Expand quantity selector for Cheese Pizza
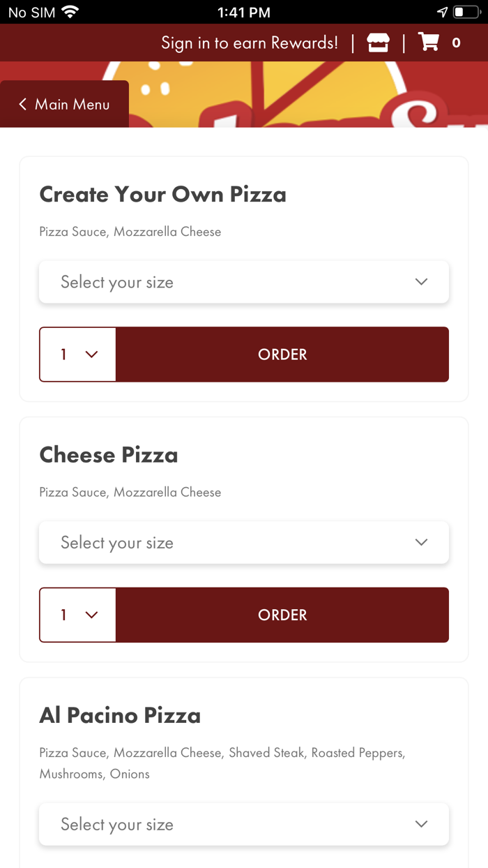Screen dimensions: 488x868 pos(77,615)
